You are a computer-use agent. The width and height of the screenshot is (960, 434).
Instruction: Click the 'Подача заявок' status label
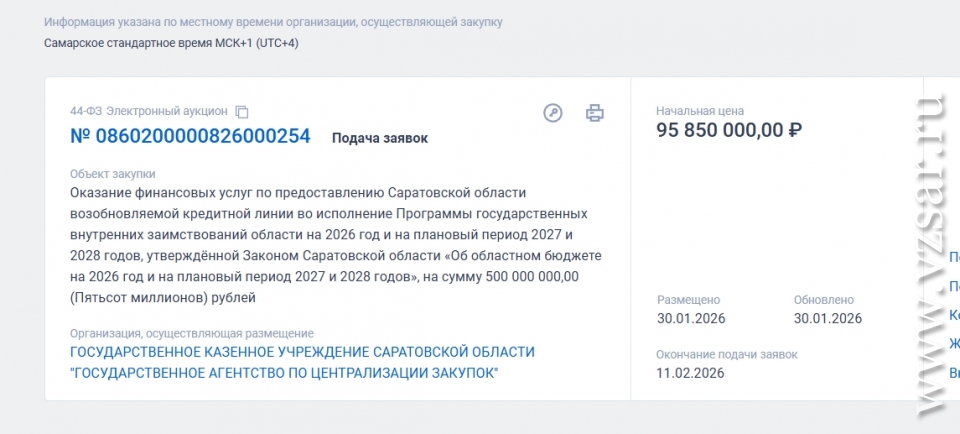379,138
